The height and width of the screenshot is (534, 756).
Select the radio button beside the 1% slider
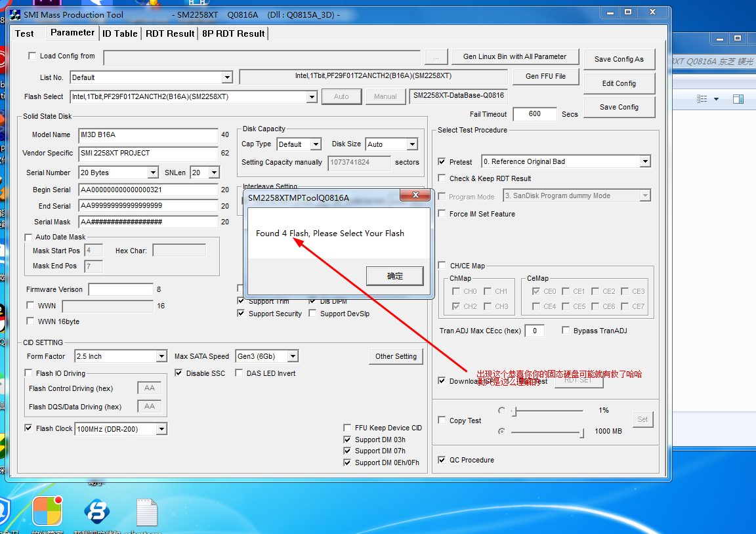click(x=501, y=411)
